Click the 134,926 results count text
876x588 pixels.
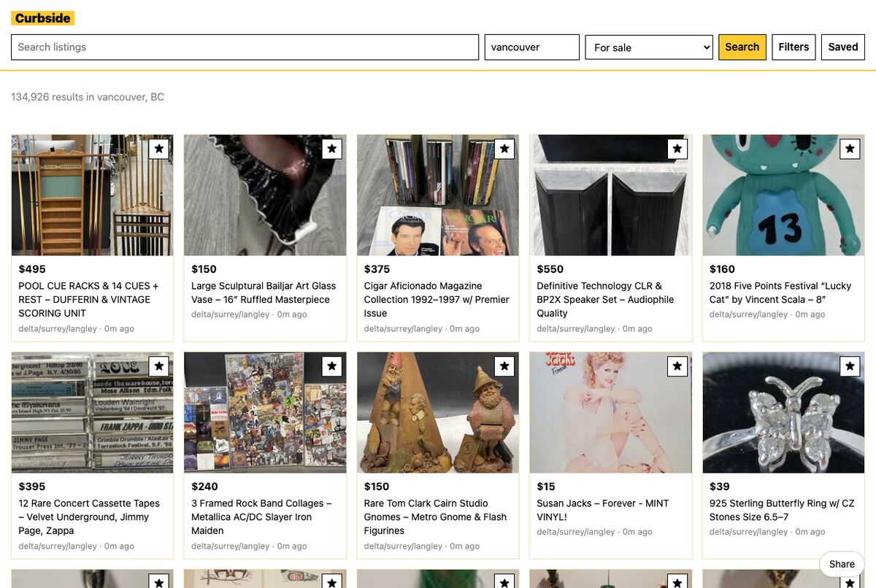(x=88, y=96)
